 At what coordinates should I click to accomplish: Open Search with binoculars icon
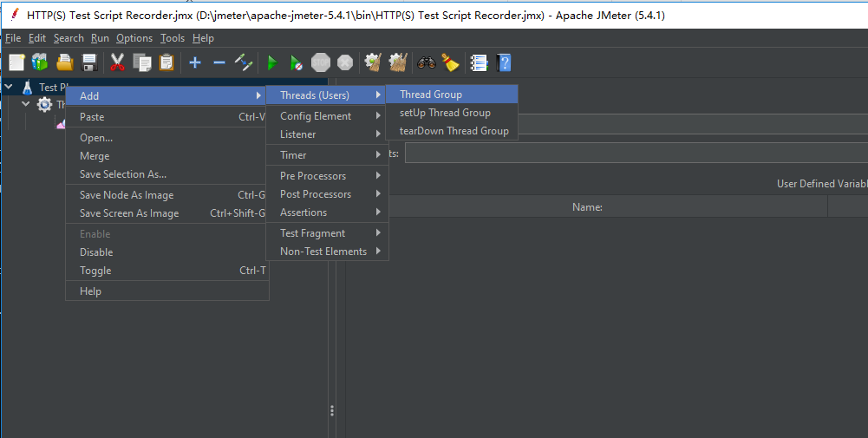tap(427, 62)
